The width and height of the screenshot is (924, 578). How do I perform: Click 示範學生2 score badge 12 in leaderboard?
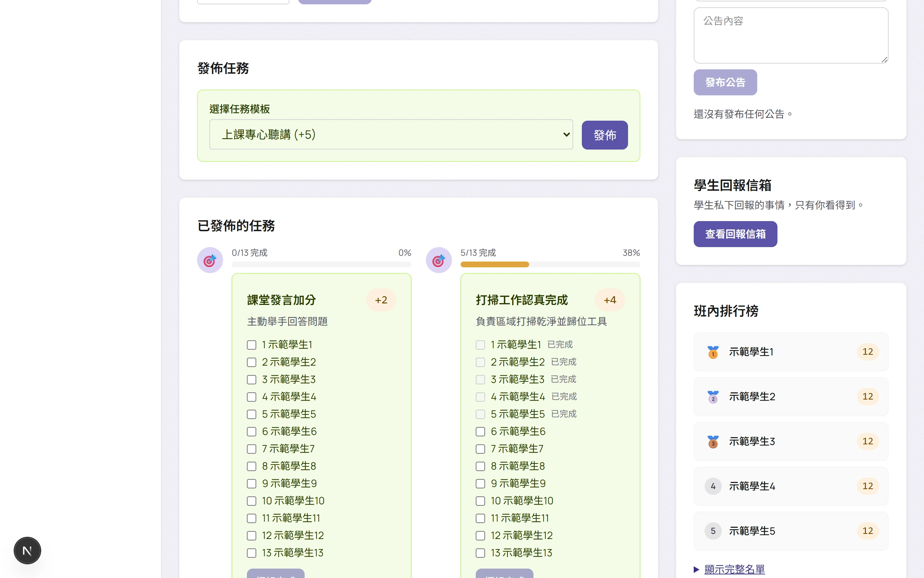click(867, 396)
